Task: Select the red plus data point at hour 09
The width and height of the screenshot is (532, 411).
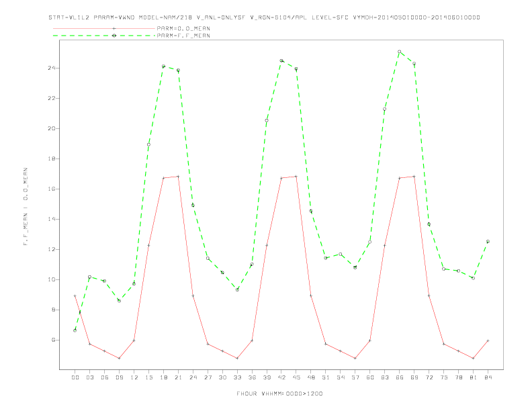Action: click(119, 358)
